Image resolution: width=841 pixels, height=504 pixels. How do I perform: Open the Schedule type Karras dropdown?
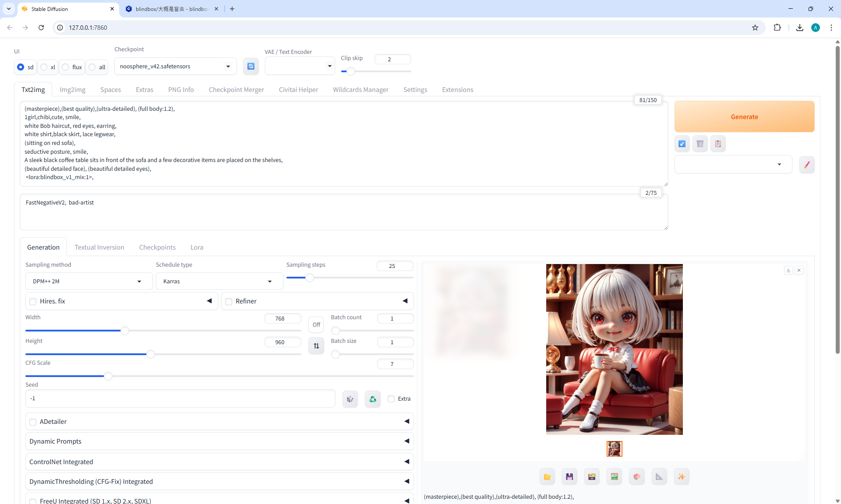pos(219,281)
